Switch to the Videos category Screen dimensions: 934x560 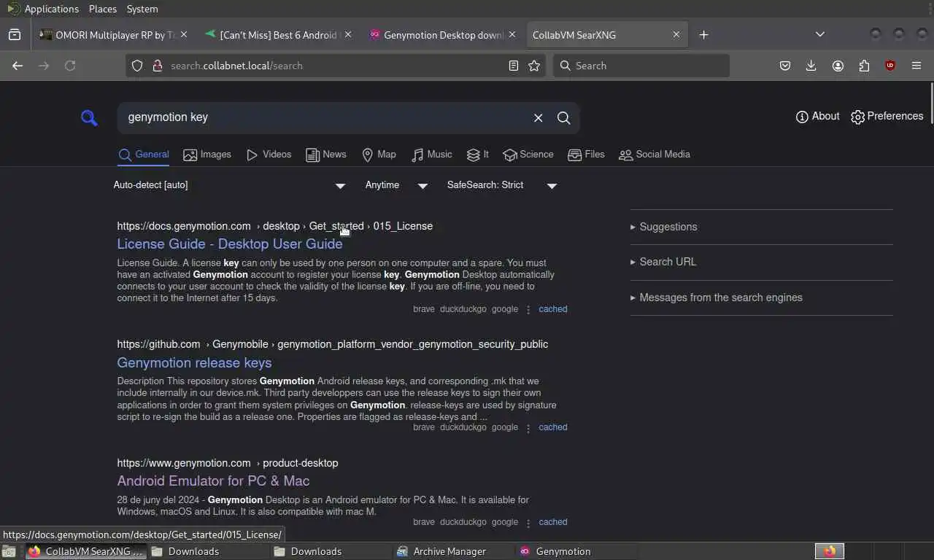pos(269,155)
